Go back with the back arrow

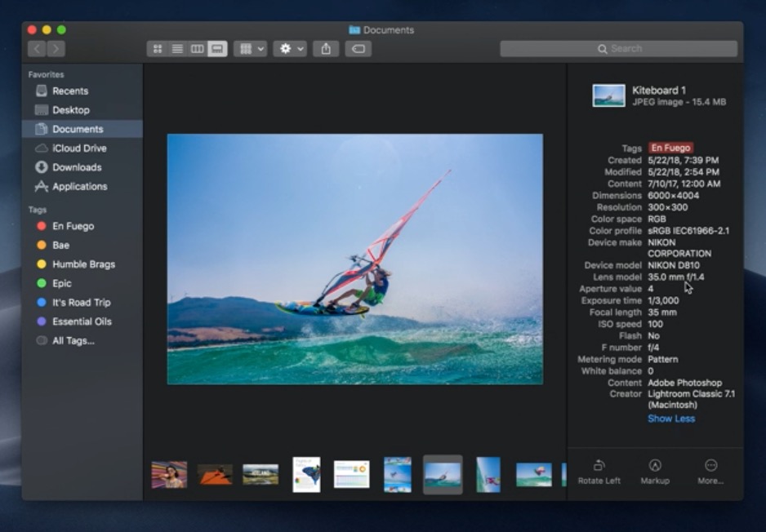point(37,49)
